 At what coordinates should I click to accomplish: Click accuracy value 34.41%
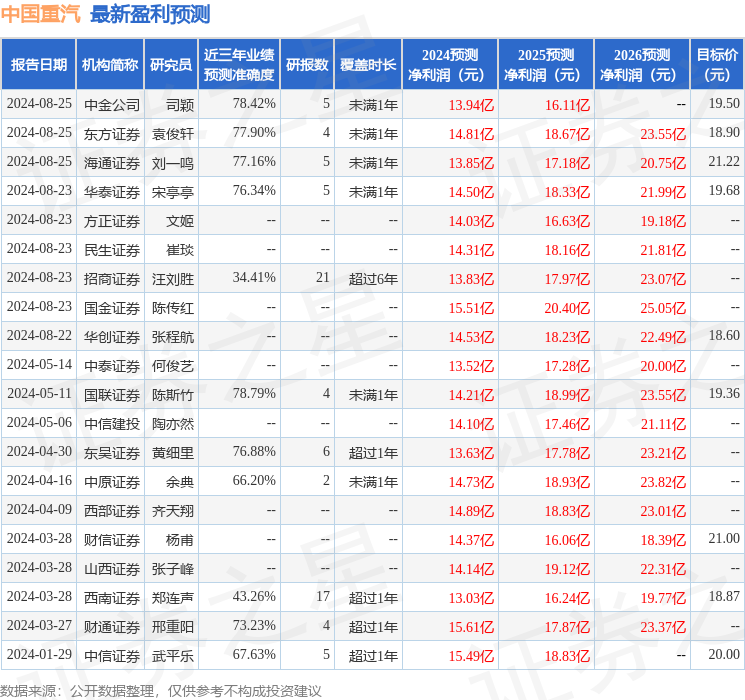254,277
